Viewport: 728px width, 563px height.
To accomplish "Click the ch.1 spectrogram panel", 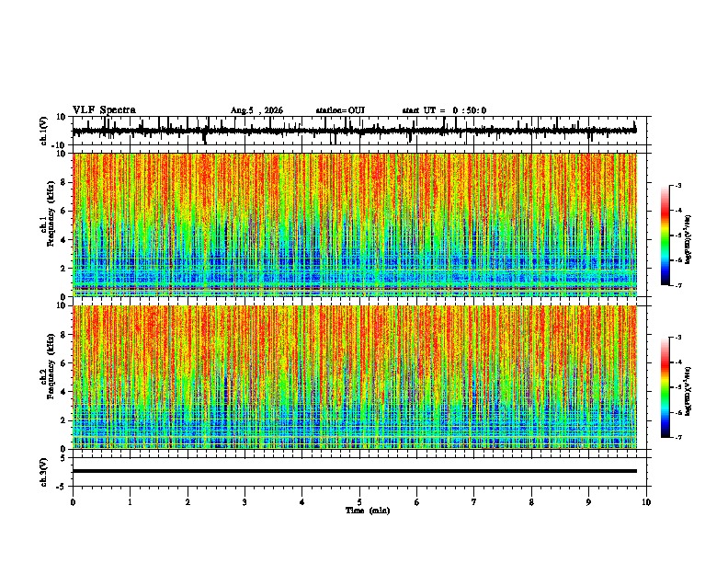I will [355, 224].
